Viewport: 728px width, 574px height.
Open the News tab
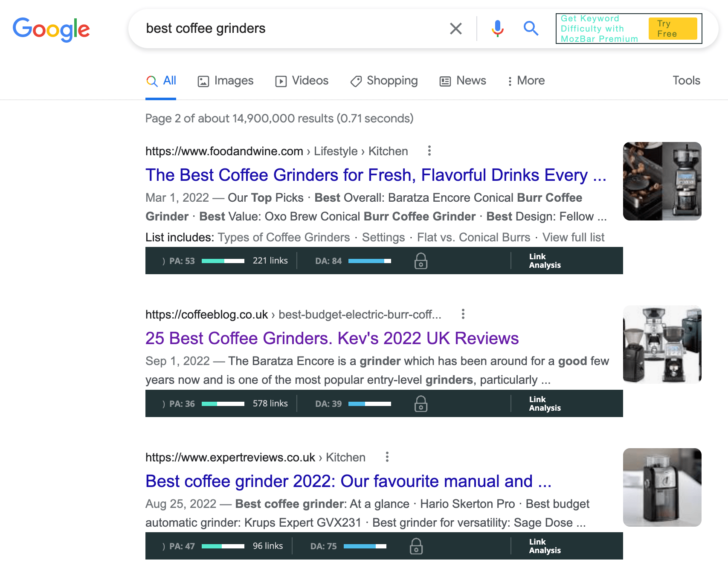463,81
